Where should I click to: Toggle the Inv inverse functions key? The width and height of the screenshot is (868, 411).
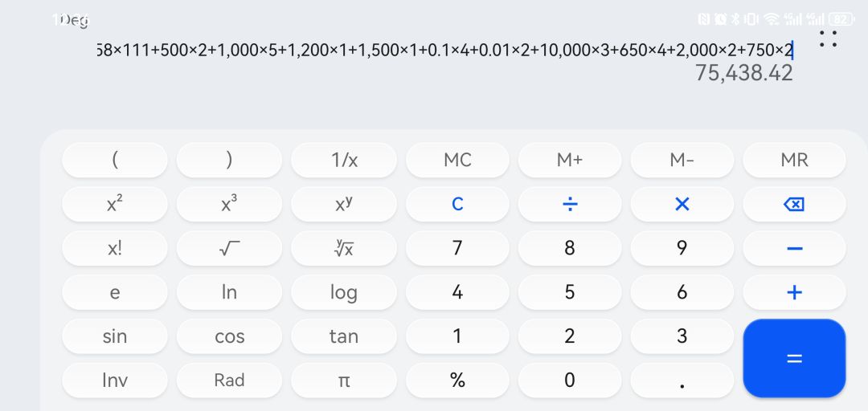tap(115, 380)
